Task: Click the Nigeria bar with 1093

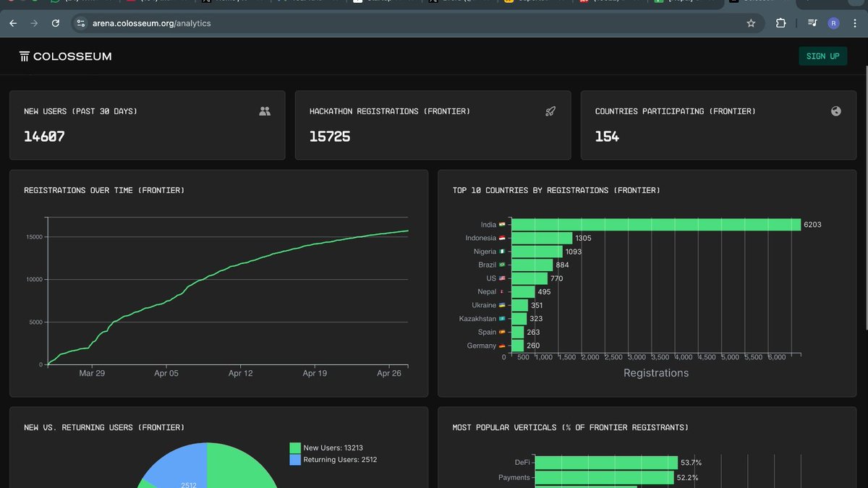Action: coord(536,252)
